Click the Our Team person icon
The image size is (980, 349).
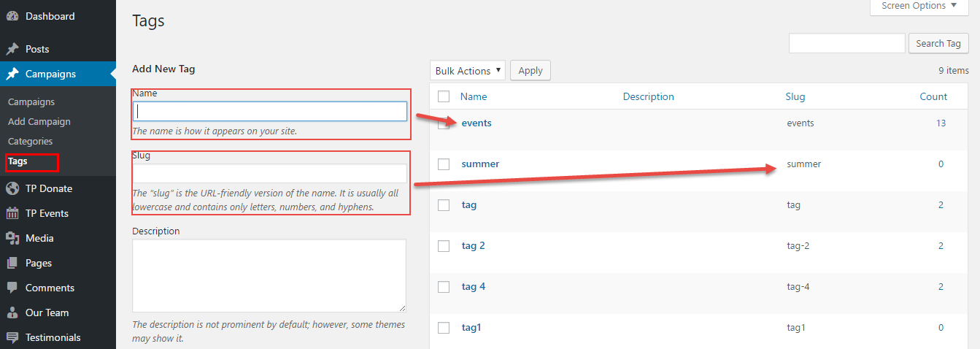click(12, 312)
